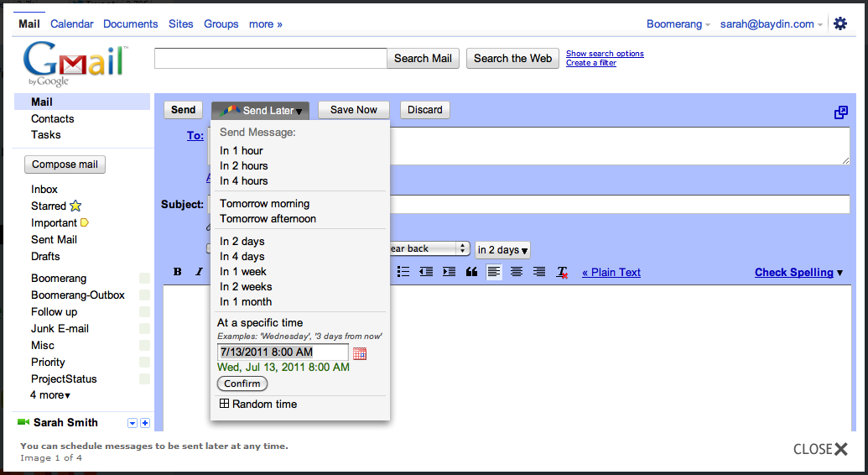Click the specific time date input field
Image resolution: width=868 pixels, height=475 pixels.
pos(283,352)
